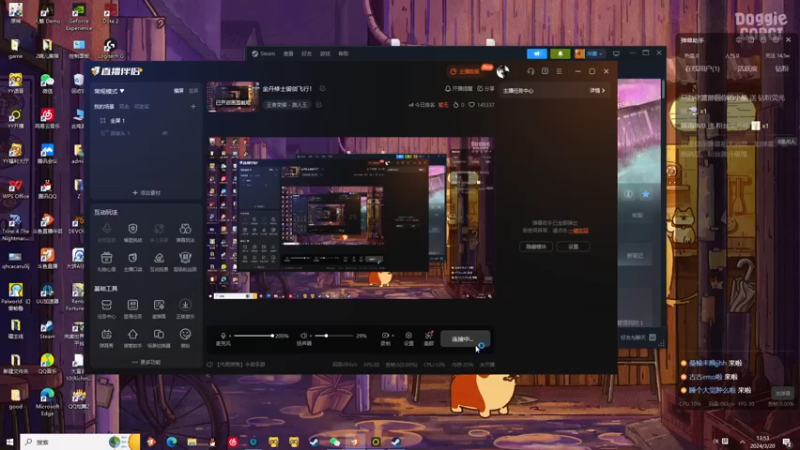Click the microphone volume slider
The height and width of the screenshot is (450, 800).
click(x=254, y=336)
